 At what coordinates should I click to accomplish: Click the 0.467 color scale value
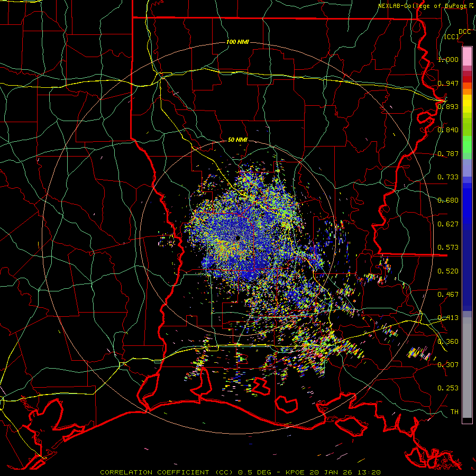tap(448, 295)
